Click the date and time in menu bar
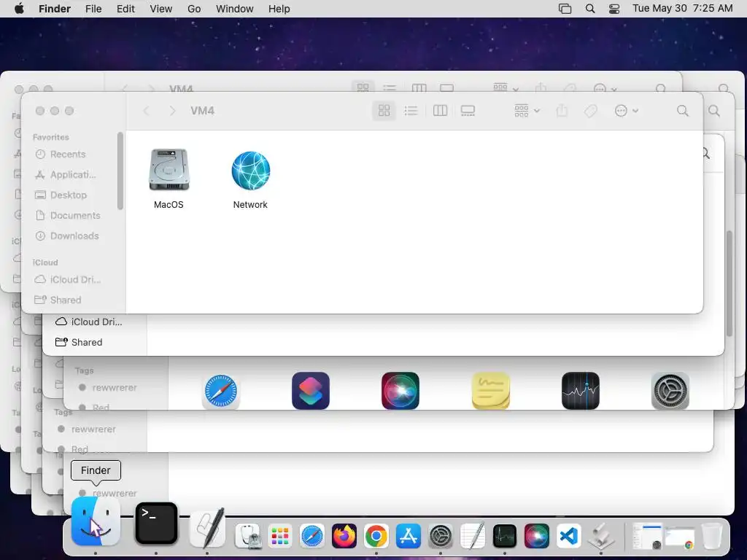The width and height of the screenshot is (747, 560). click(682, 9)
